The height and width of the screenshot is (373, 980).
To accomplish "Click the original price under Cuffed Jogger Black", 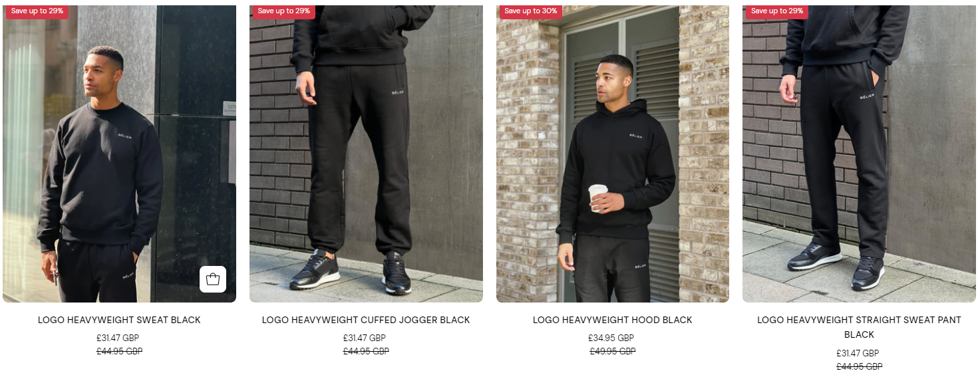I will [x=366, y=352].
